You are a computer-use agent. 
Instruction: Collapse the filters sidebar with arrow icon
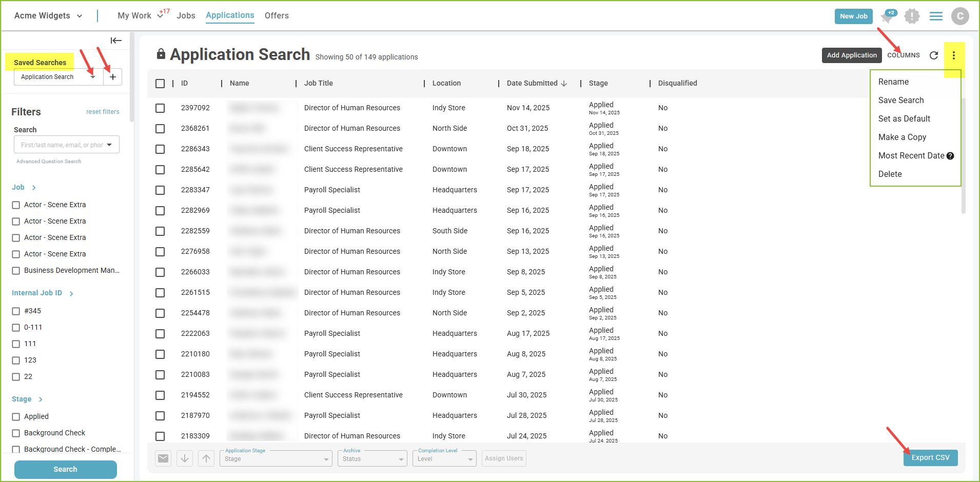[x=116, y=41]
